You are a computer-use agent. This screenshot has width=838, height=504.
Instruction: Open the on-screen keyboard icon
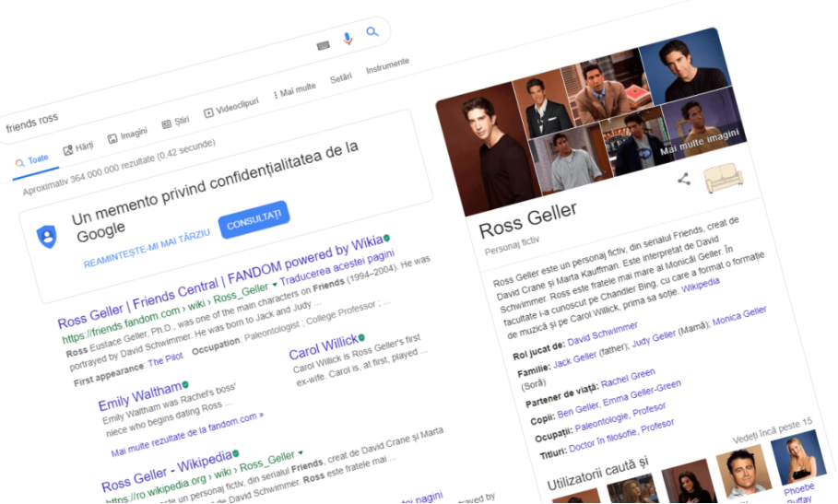click(324, 45)
